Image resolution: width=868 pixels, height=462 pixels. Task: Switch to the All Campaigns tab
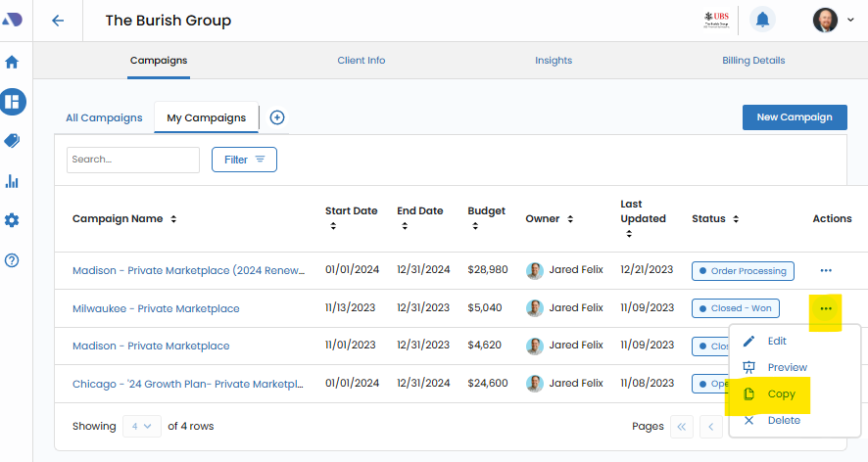[x=104, y=118]
